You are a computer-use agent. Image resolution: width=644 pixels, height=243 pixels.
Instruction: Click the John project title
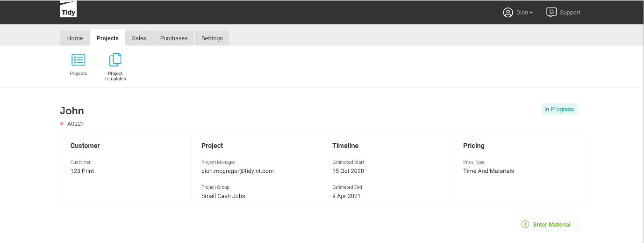point(72,111)
